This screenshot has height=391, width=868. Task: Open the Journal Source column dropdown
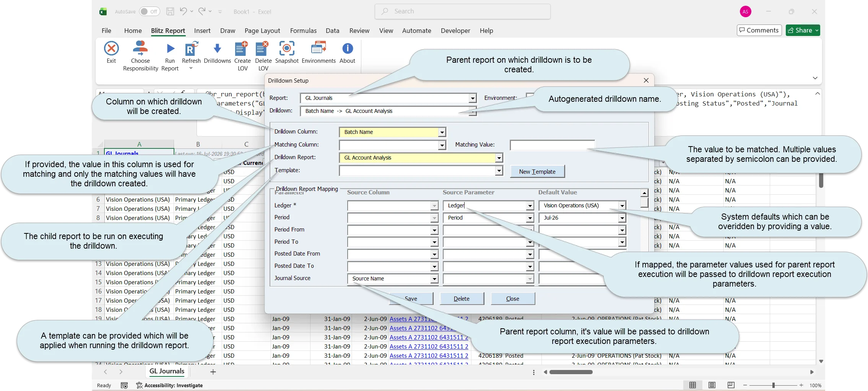434,279
